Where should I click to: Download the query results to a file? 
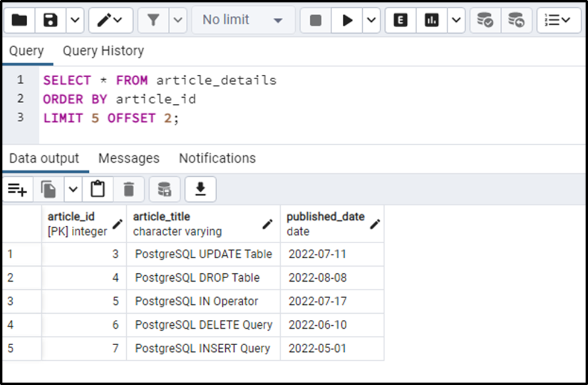tap(200, 189)
